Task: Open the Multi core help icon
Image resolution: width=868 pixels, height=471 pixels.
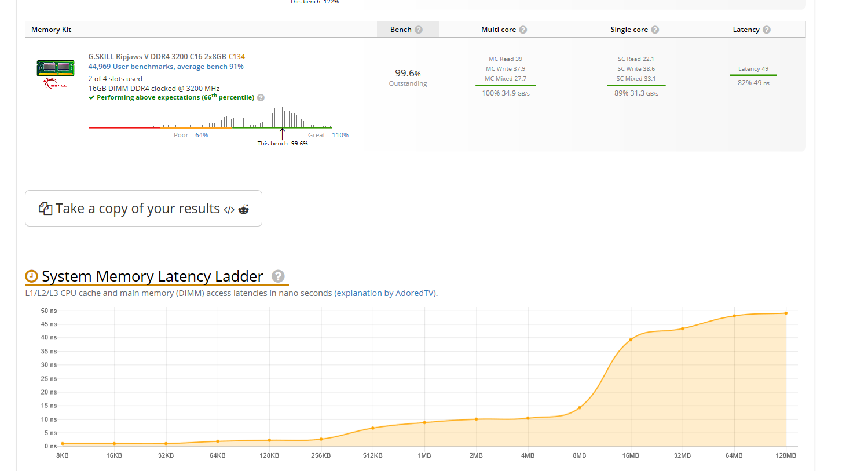Action: pyautogui.click(x=523, y=30)
